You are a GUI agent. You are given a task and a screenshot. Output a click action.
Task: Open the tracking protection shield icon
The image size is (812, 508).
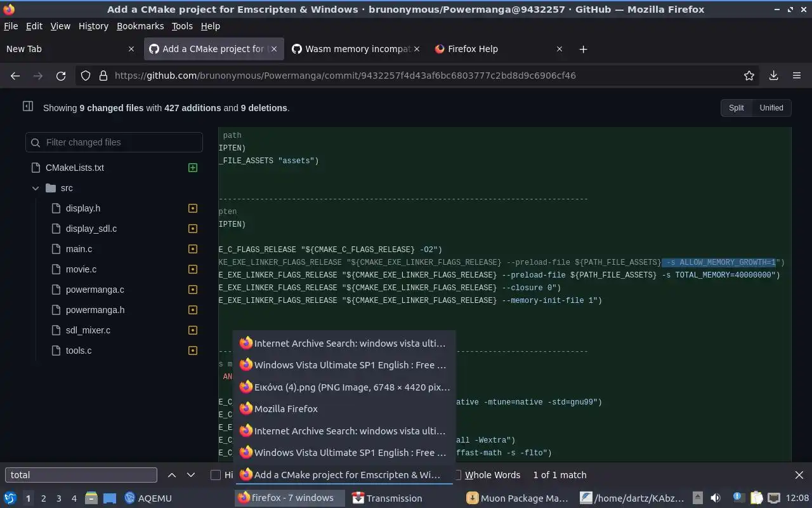86,76
